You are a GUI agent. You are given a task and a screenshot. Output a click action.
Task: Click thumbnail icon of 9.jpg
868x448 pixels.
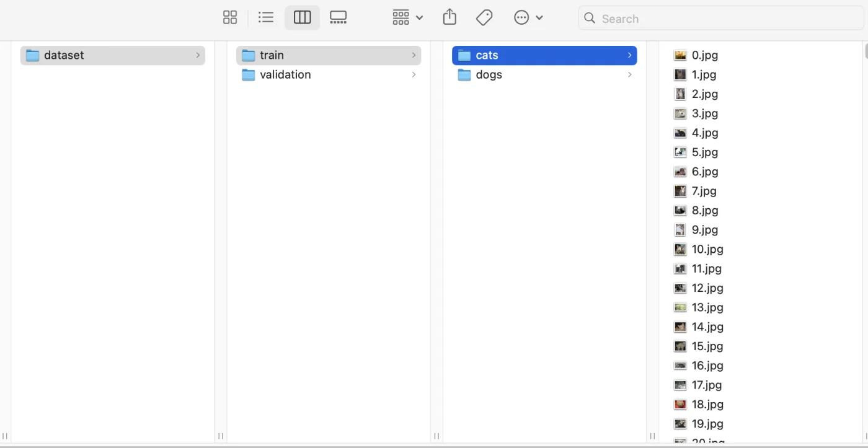(680, 230)
